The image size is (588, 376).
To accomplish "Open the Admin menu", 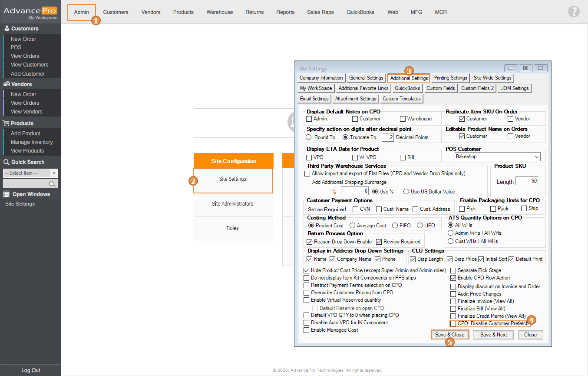I will click(x=81, y=12).
